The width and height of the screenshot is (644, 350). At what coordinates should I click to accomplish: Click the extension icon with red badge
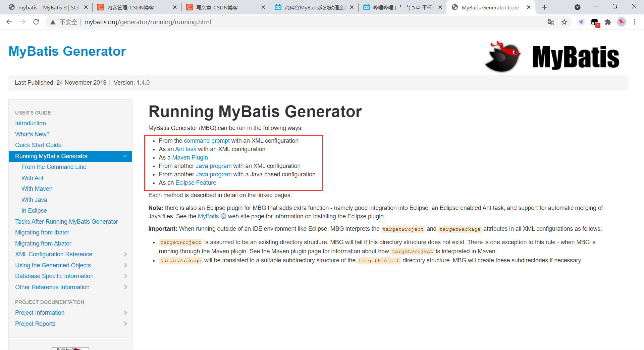pyautogui.click(x=595, y=23)
